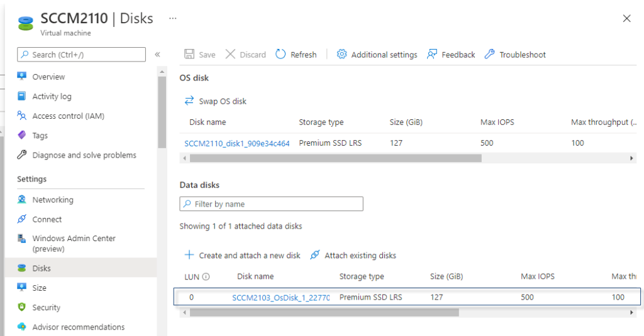The image size is (644, 336).
Task: Click the Data disks Disk name header
Action: pos(255,276)
